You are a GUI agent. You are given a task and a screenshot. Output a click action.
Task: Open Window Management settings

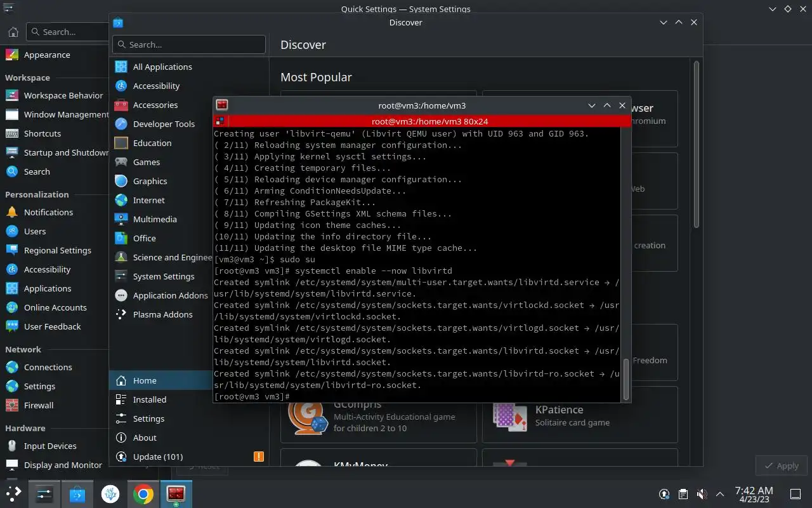coord(55,114)
